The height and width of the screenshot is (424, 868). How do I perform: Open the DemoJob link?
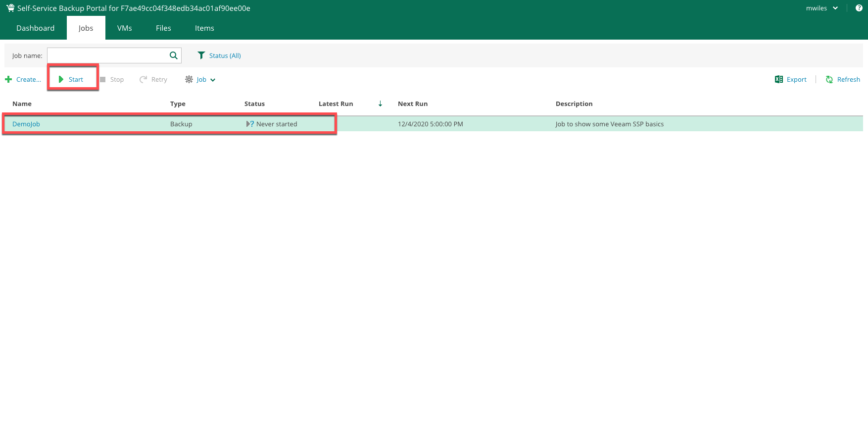point(26,124)
